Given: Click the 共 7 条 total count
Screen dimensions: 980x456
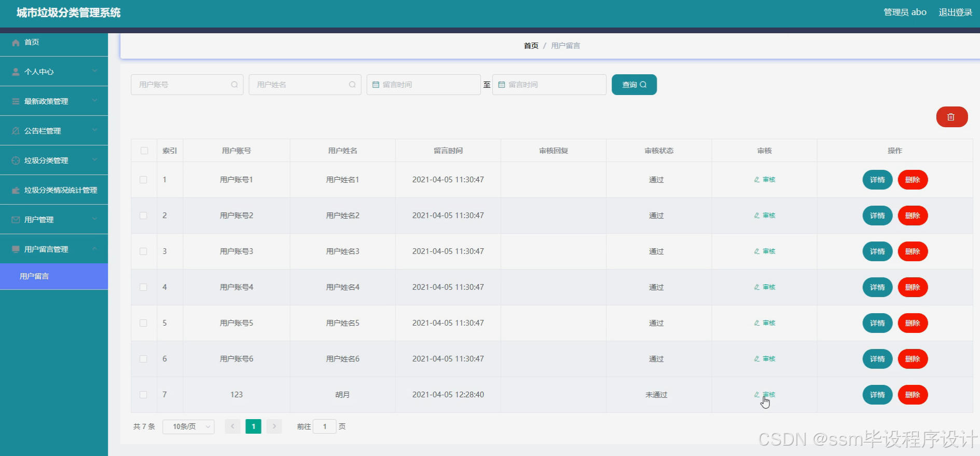Looking at the screenshot, I should (144, 426).
